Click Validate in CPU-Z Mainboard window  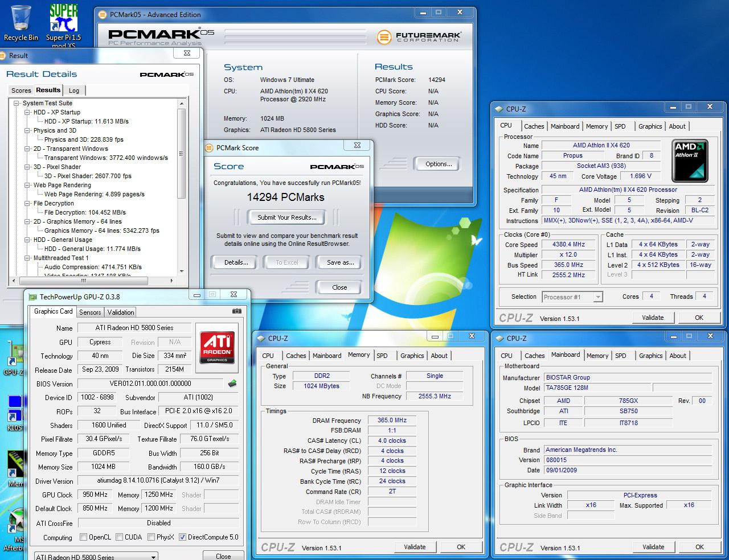(653, 547)
